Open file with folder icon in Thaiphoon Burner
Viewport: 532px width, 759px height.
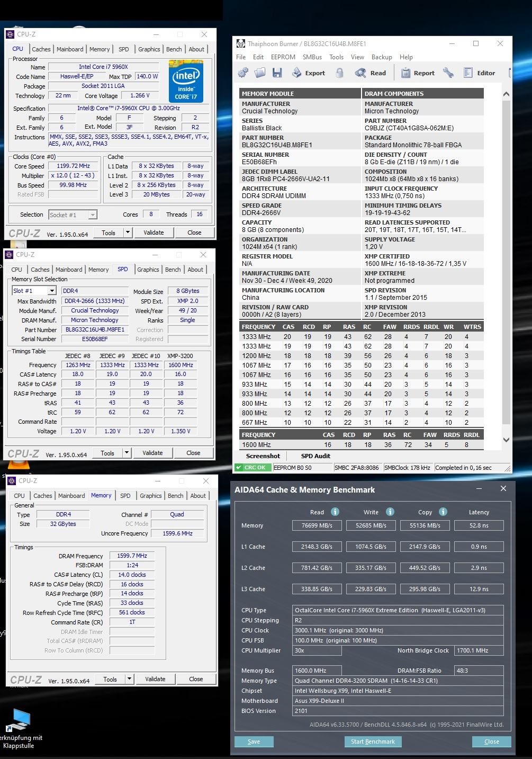tap(260, 73)
